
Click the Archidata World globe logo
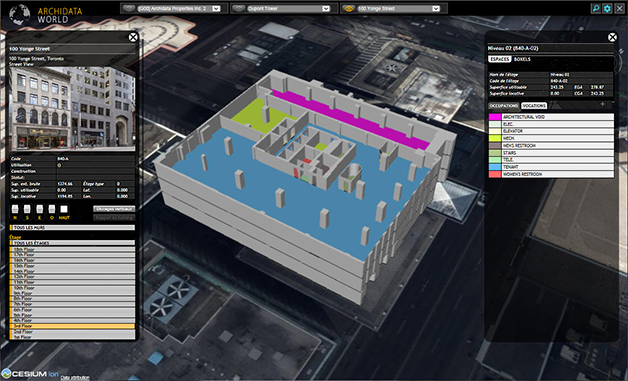tap(19, 14)
